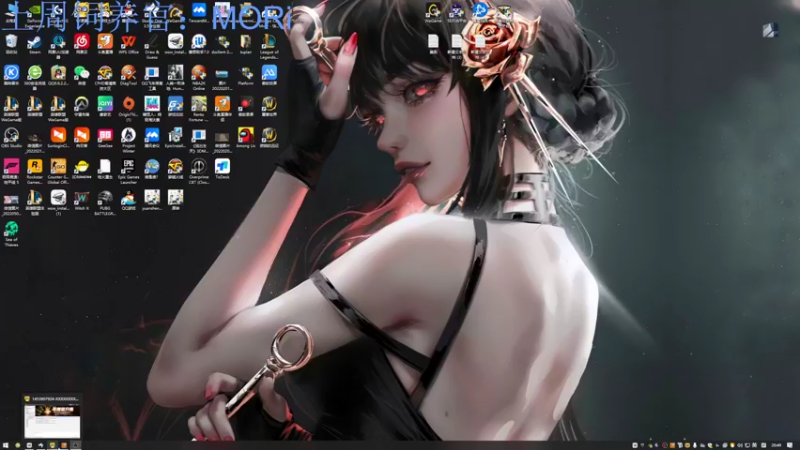Screen dimensions: 800x450
Task: Launch Douyu Live orange icon under Steam row
Action: point(105,44)
